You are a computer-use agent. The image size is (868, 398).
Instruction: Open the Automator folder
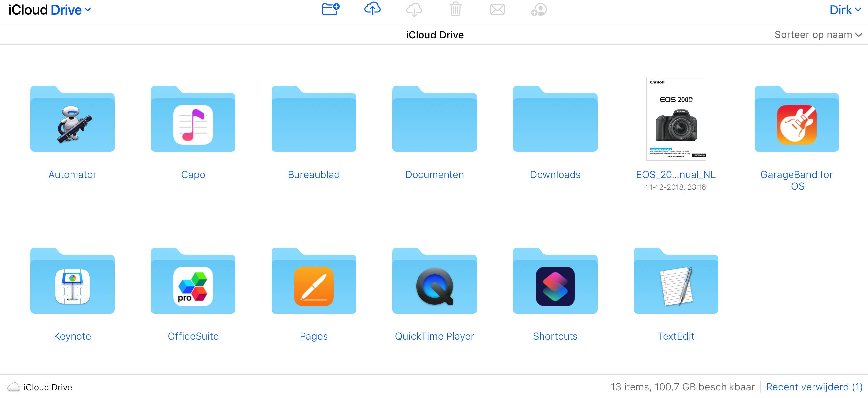click(73, 119)
